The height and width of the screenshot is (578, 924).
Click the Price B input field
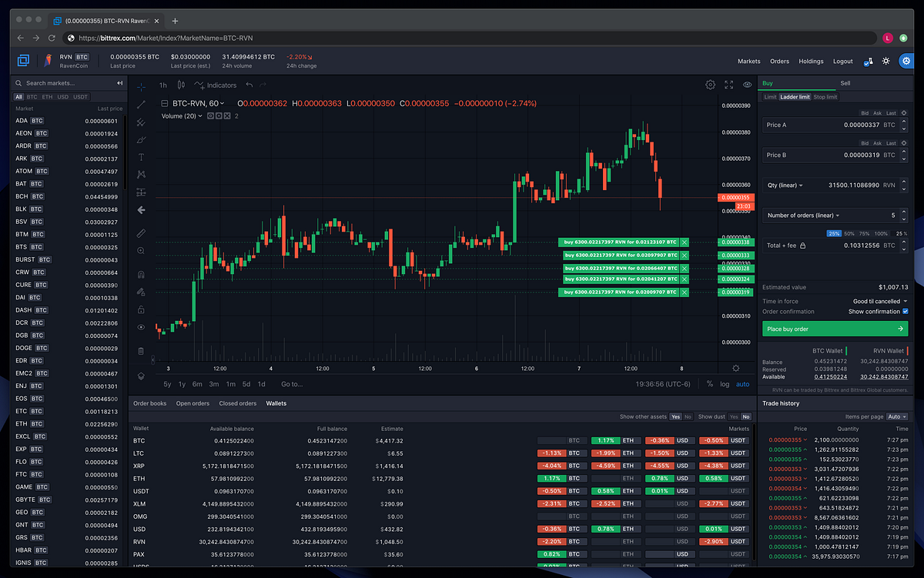pos(835,155)
